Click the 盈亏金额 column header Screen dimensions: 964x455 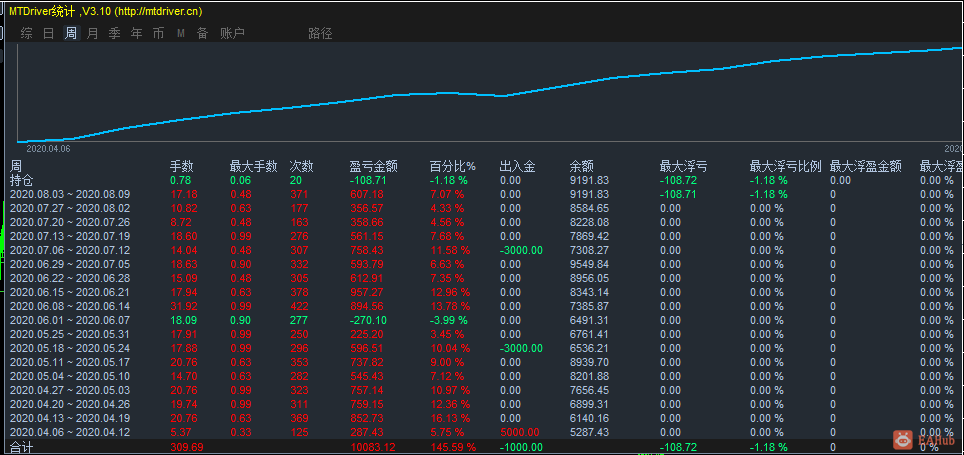click(x=373, y=166)
